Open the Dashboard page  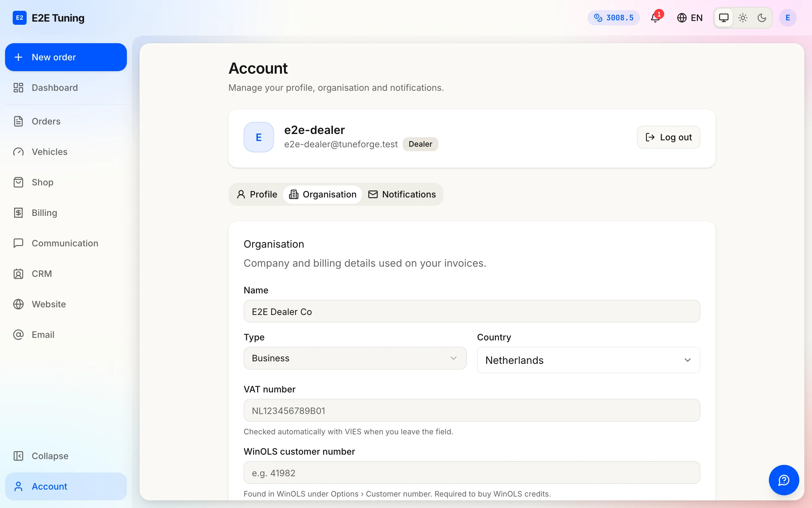[x=66, y=88]
